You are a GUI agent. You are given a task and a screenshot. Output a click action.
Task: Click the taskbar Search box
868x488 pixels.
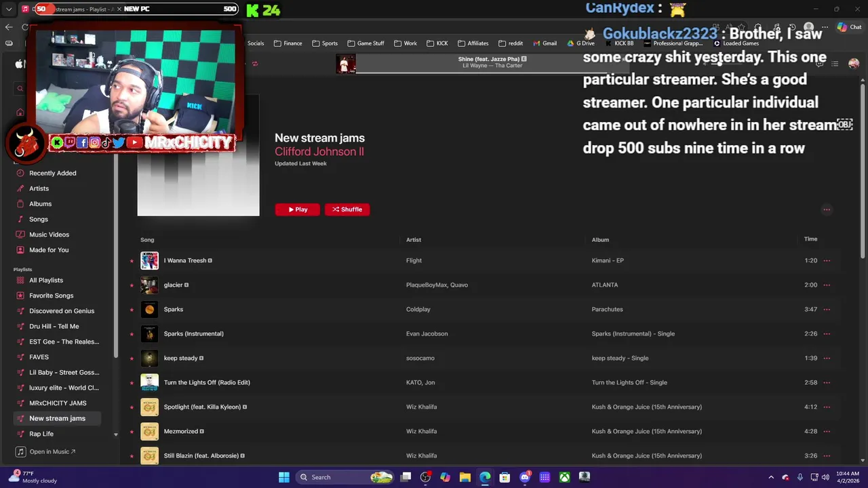pos(346,477)
